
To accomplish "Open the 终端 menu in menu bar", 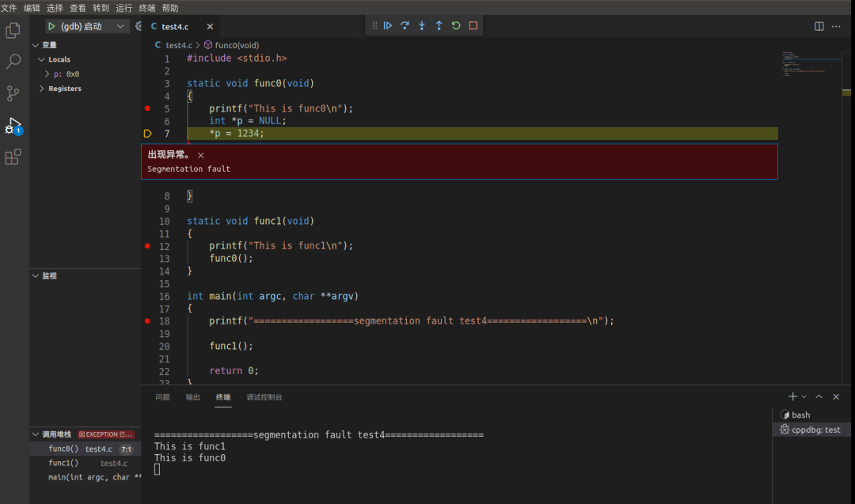I will 147,8.
